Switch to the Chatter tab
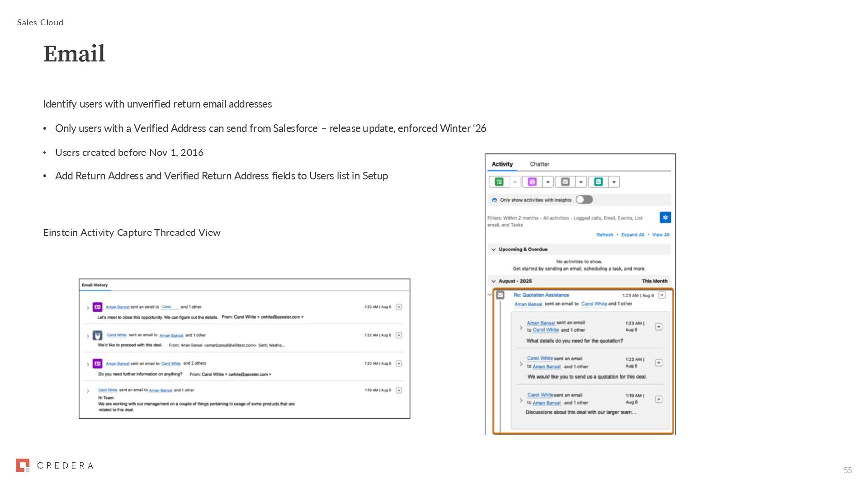Image resolution: width=868 pixels, height=488 pixels. 539,164
